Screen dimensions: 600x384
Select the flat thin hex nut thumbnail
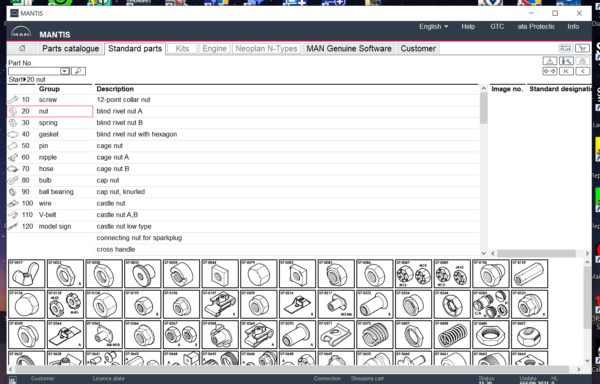491,335
